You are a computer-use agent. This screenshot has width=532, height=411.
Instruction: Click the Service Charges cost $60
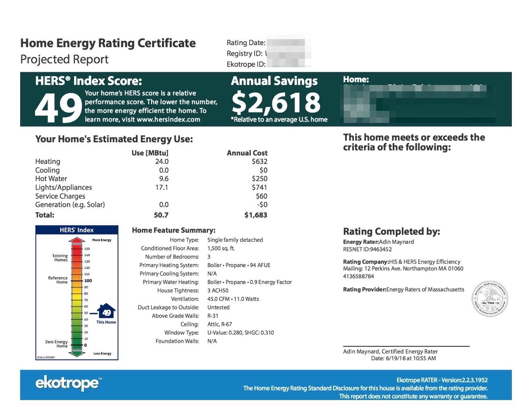[x=262, y=196]
